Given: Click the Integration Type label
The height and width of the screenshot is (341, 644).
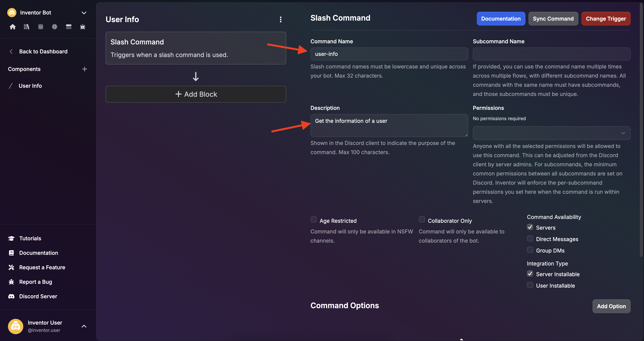Looking at the screenshot, I should point(548,264).
